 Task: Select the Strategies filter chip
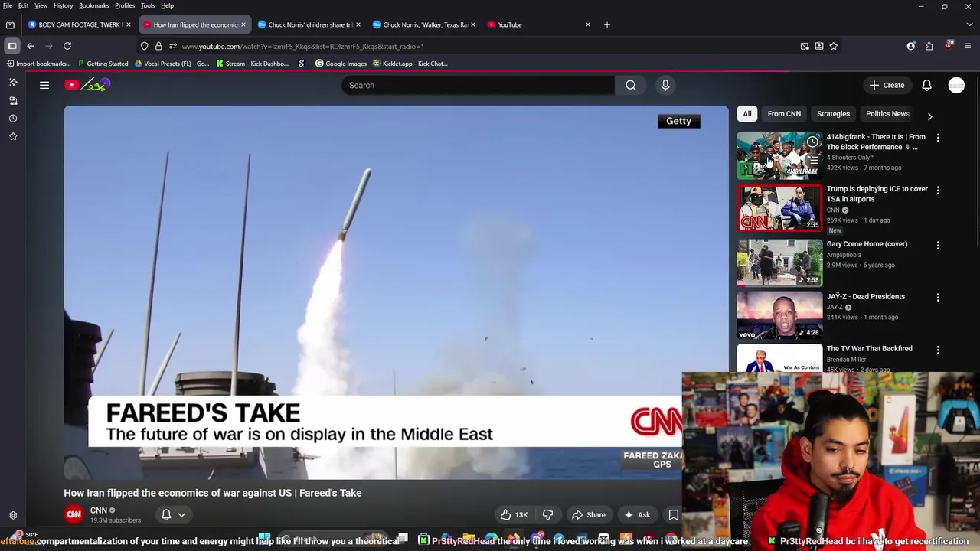[x=833, y=114]
